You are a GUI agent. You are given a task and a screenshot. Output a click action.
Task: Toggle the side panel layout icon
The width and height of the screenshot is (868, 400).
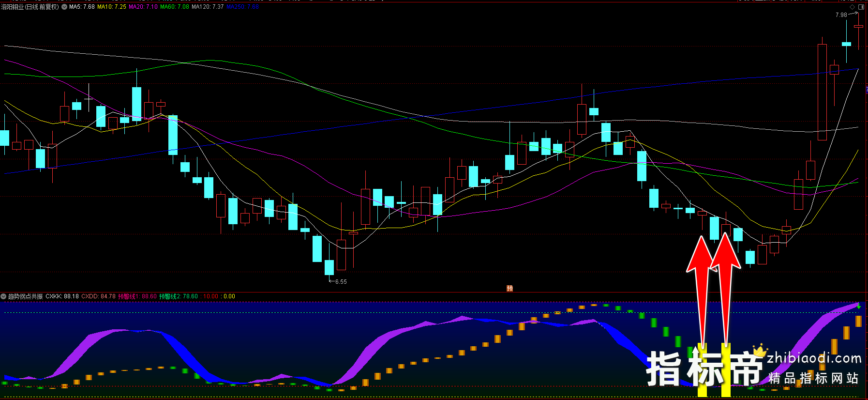(x=861, y=7)
